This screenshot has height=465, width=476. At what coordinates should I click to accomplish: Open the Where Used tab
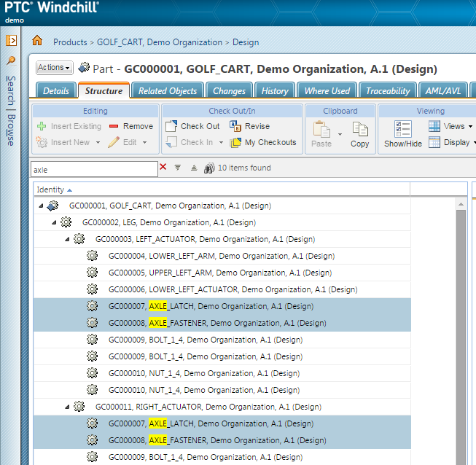click(327, 90)
